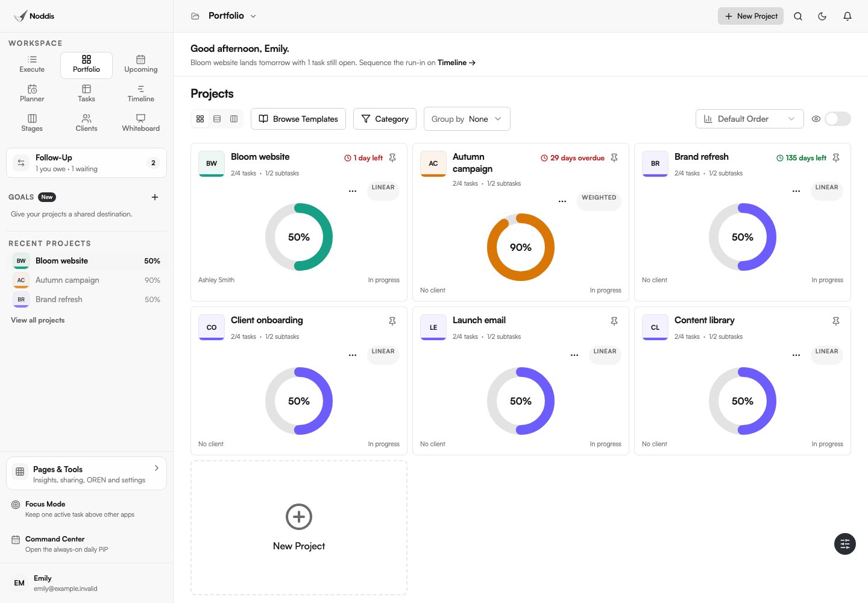
Task: Open the Group by None dropdown
Action: [467, 119]
